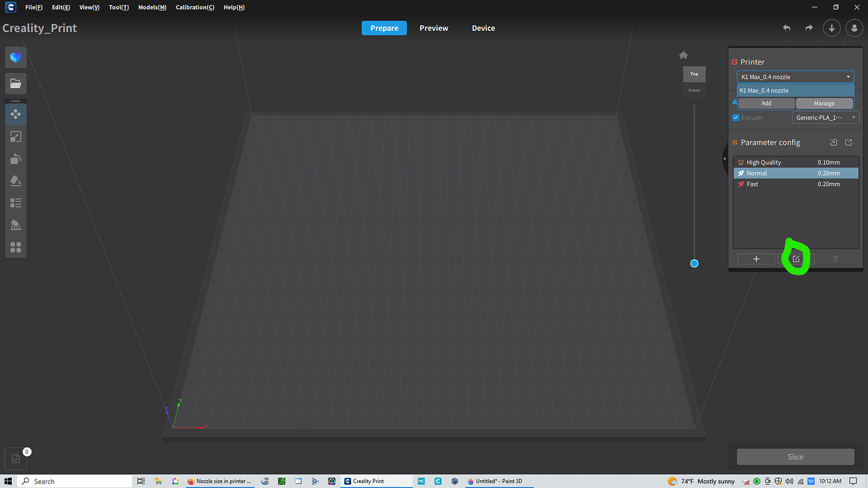
Task: Click the Manage printer button
Action: coord(824,104)
